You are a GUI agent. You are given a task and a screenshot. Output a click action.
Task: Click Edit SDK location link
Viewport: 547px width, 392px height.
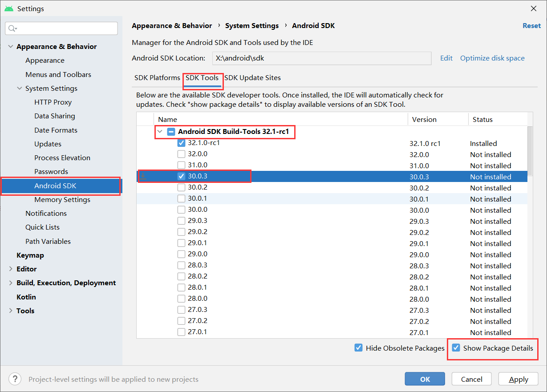[x=446, y=58]
